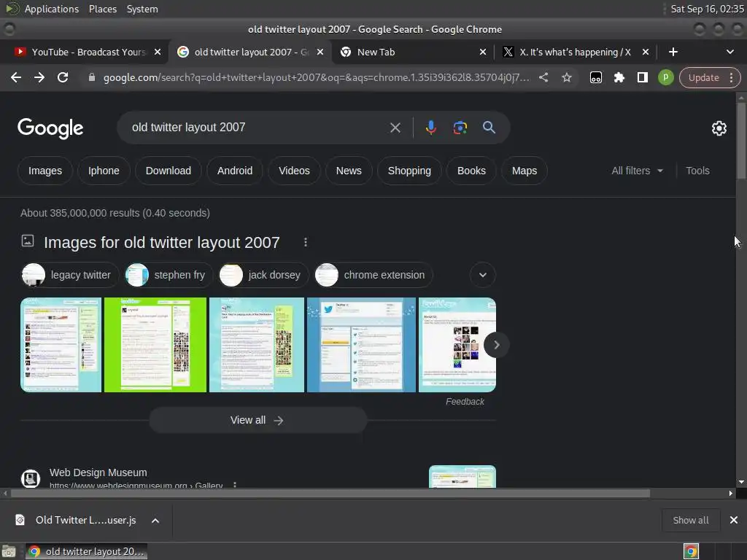The width and height of the screenshot is (747, 560).
Task: Open search Tools
Action: (x=697, y=171)
